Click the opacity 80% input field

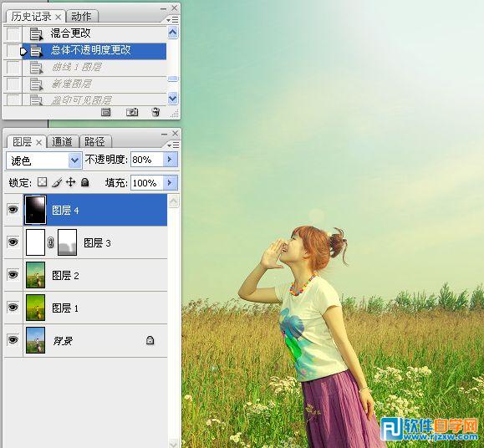(147, 160)
